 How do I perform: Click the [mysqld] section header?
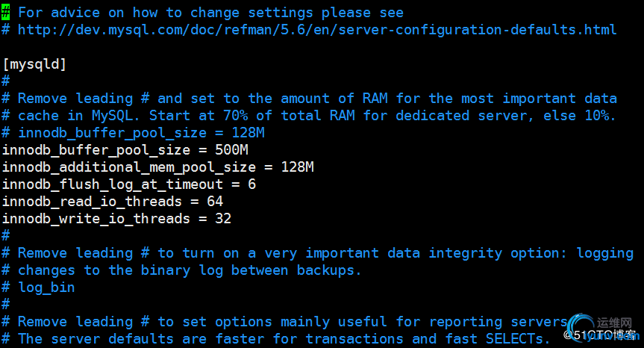click(x=35, y=64)
